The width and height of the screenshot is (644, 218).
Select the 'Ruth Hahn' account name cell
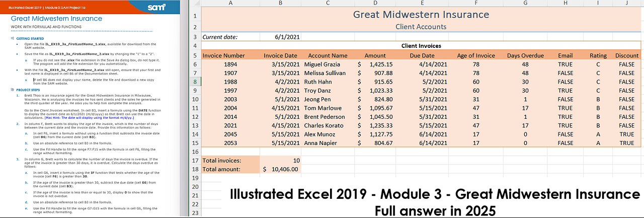click(x=328, y=82)
